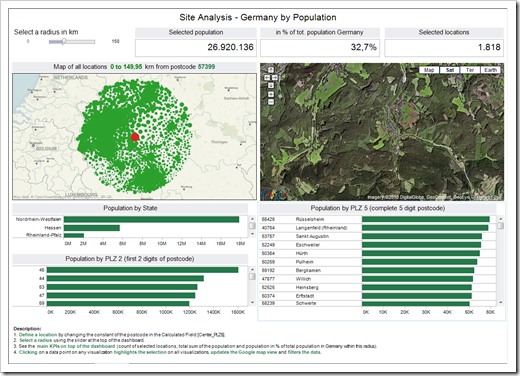Click the Schwerte row label
The image size is (520, 376).
tap(306, 303)
